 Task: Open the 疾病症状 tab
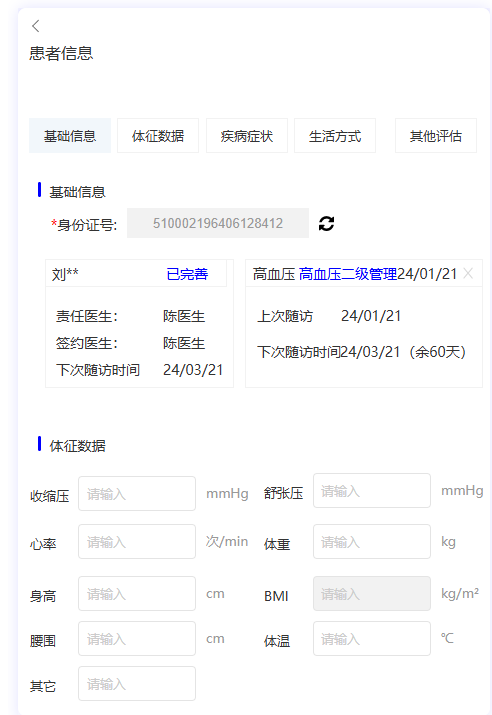247,135
